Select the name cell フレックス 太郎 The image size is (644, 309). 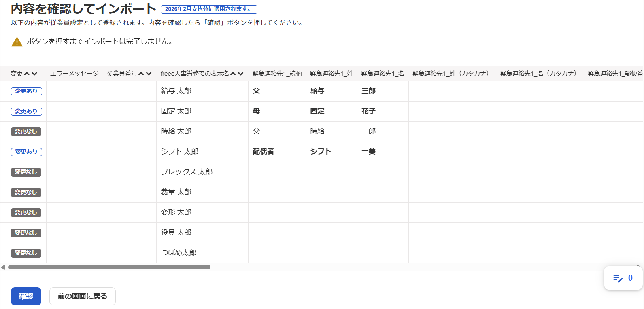point(202,172)
